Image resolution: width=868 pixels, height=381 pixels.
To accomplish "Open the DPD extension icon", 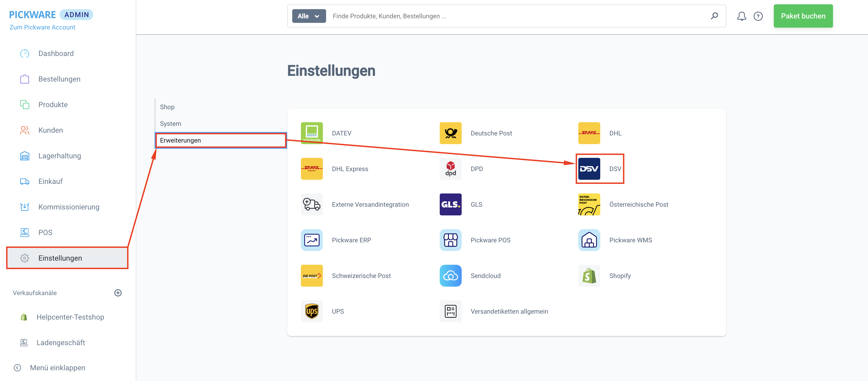I will tap(450, 169).
